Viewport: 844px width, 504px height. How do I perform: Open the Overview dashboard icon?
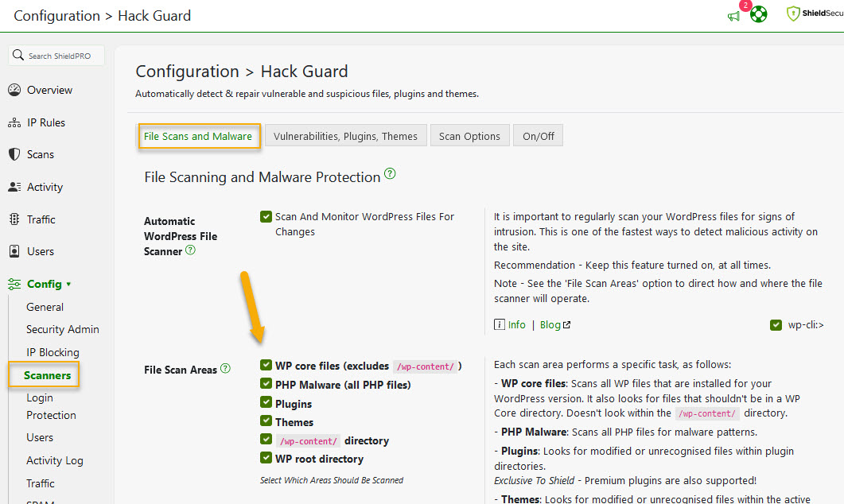click(x=14, y=90)
